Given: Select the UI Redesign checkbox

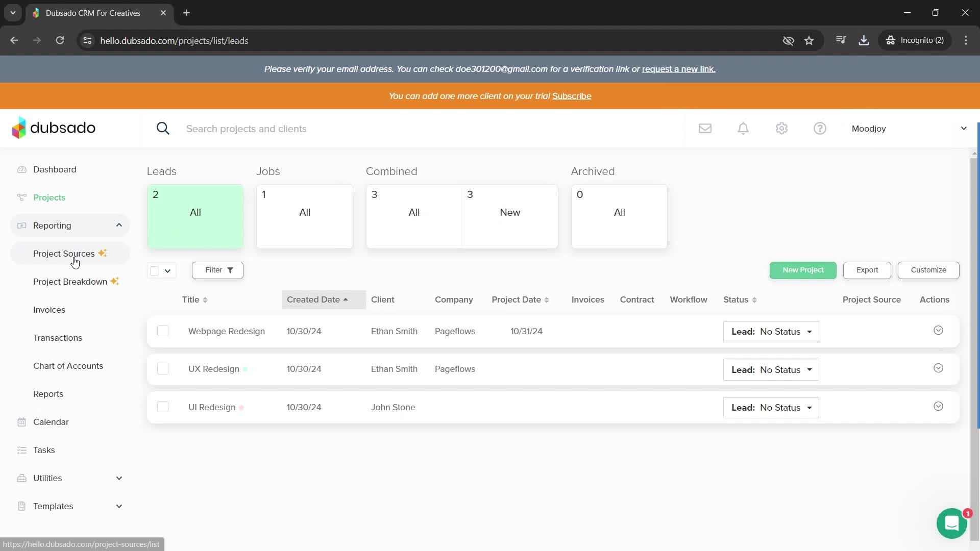Looking at the screenshot, I should click(x=163, y=407).
